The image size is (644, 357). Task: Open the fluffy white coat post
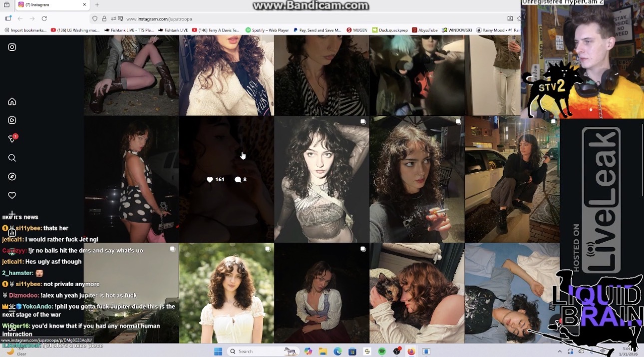226,75
